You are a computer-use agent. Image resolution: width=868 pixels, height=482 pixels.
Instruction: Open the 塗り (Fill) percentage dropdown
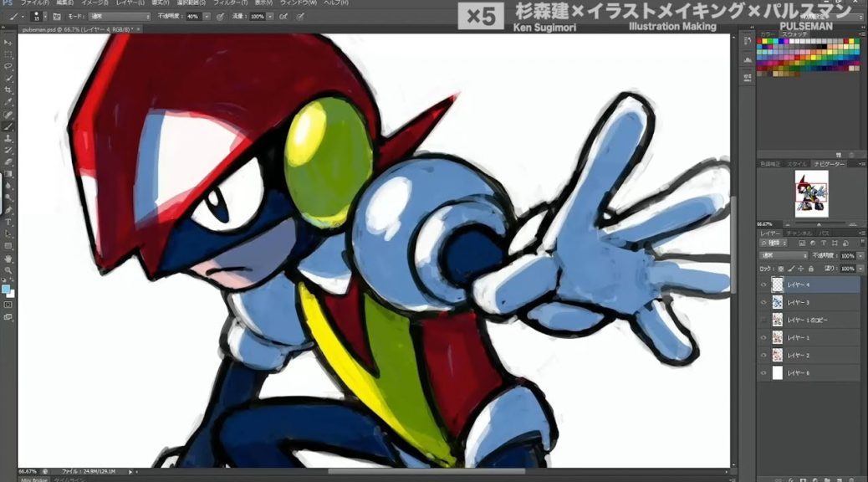pos(860,268)
